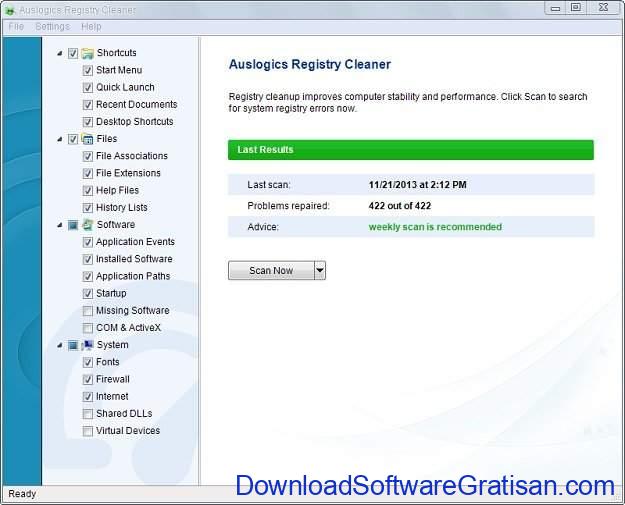Click the COM & ActiveX label
Image resolution: width=625 pixels, height=505 pixels.
click(x=128, y=328)
